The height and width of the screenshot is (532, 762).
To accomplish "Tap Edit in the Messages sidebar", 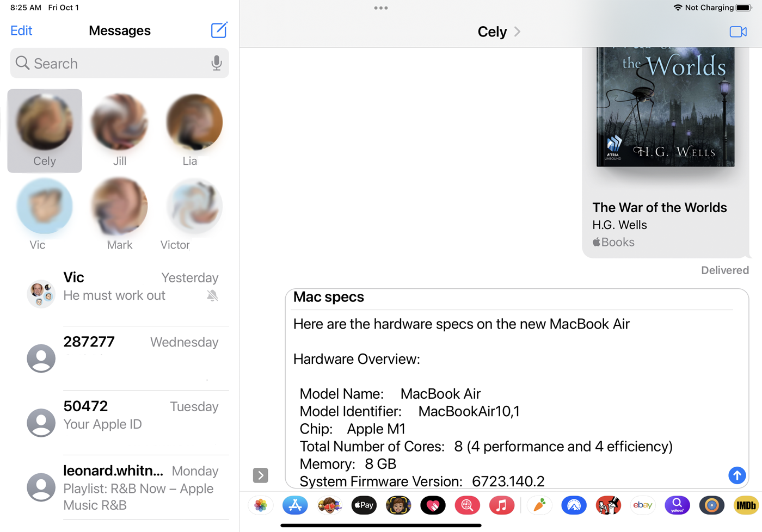I will point(21,30).
